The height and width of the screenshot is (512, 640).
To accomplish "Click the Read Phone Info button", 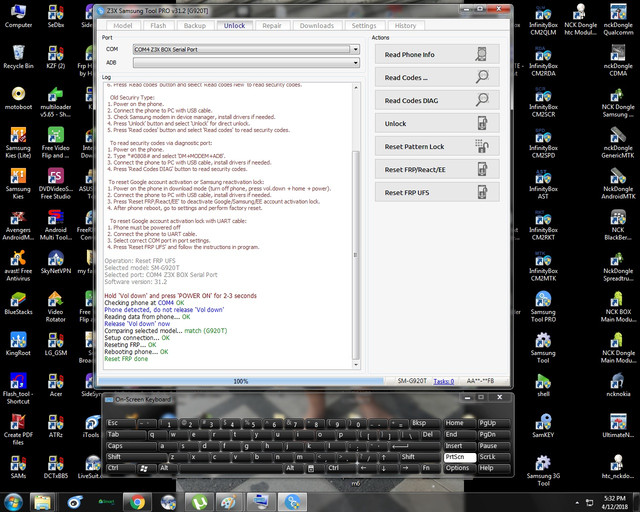I will [437, 54].
